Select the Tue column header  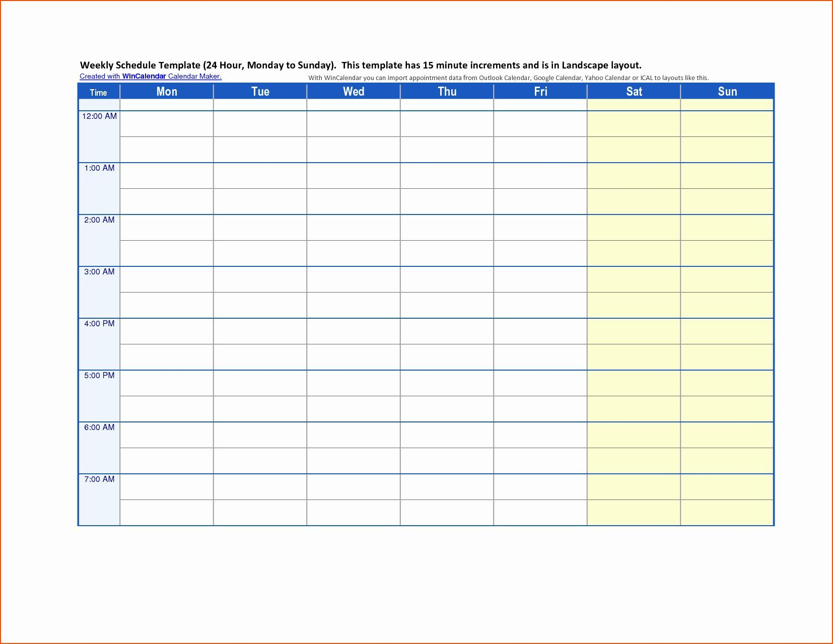[x=260, y=92]
